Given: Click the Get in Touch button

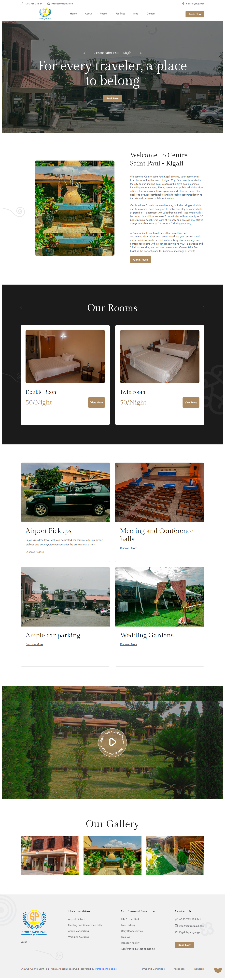Looking at the screenshot, I should click(x=141, y=259).
